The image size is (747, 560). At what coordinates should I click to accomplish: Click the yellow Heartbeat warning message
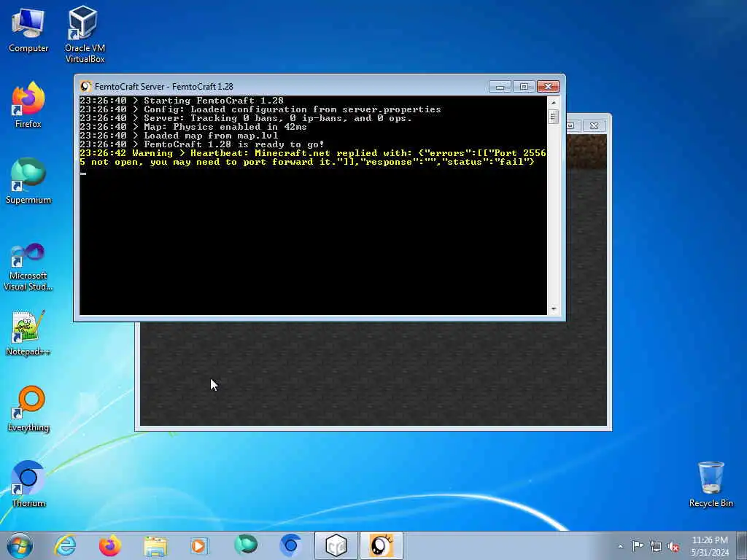[312, 157]
